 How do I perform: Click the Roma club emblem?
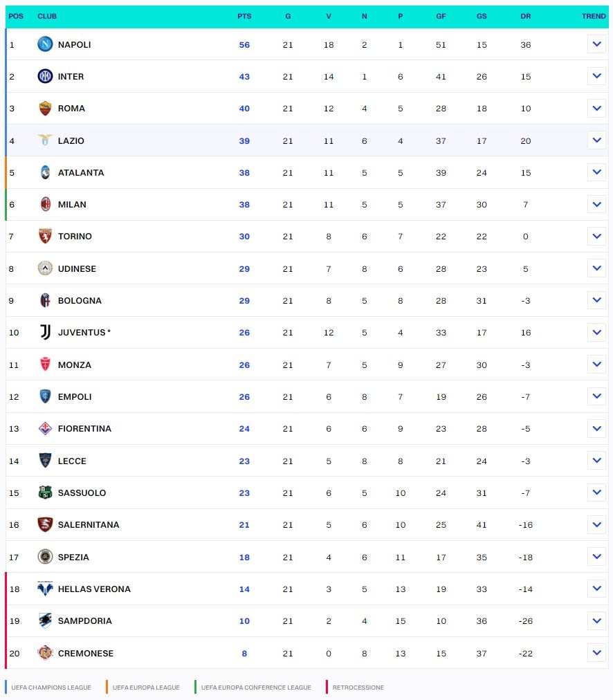(44, 109)
